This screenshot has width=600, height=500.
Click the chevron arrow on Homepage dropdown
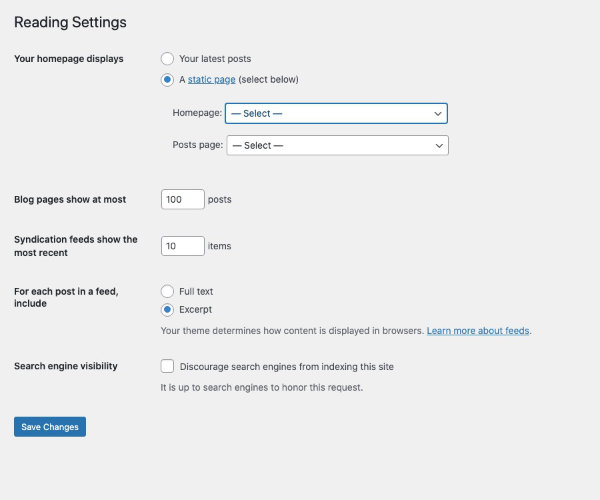point(438,114)
